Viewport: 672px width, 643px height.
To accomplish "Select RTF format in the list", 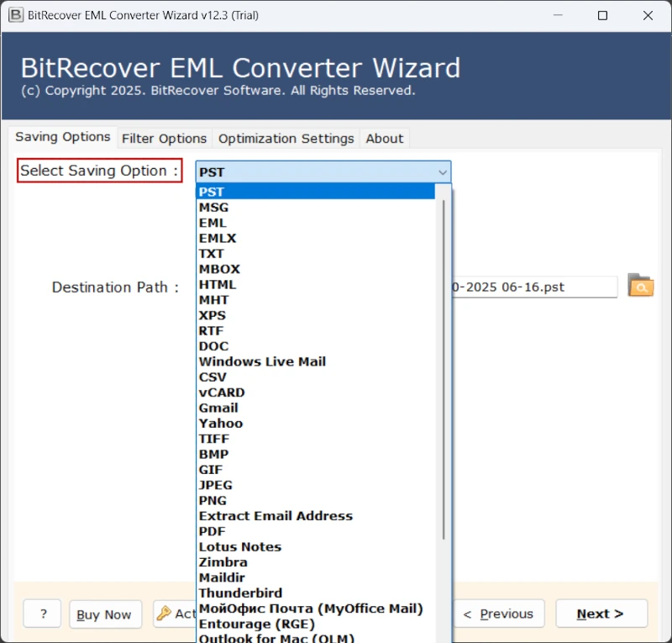I will click(316, 330).
